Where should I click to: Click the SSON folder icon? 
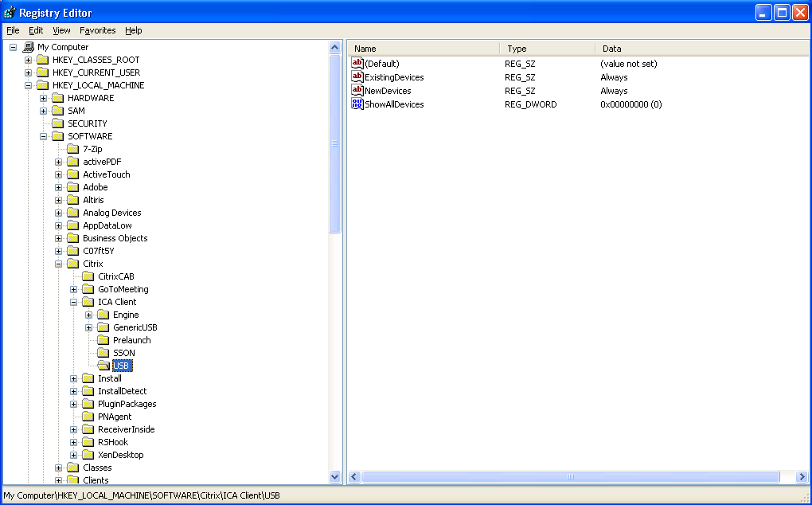point(103,353)
